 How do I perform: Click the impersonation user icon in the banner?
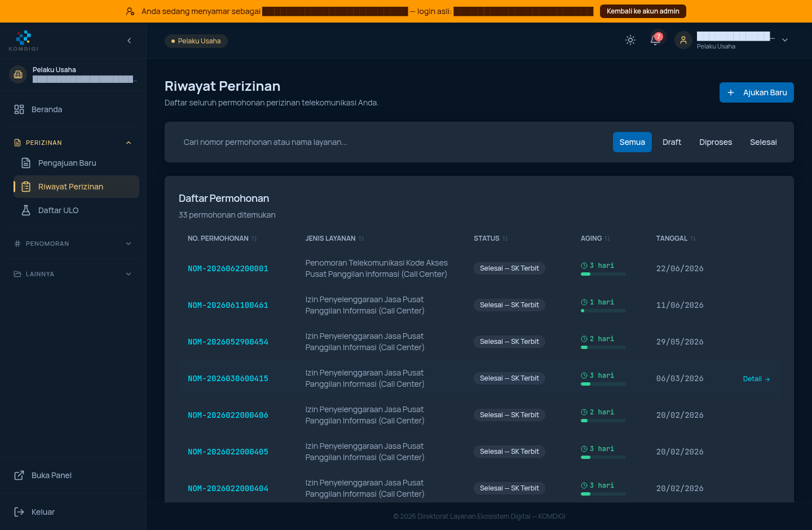[130, 11]
